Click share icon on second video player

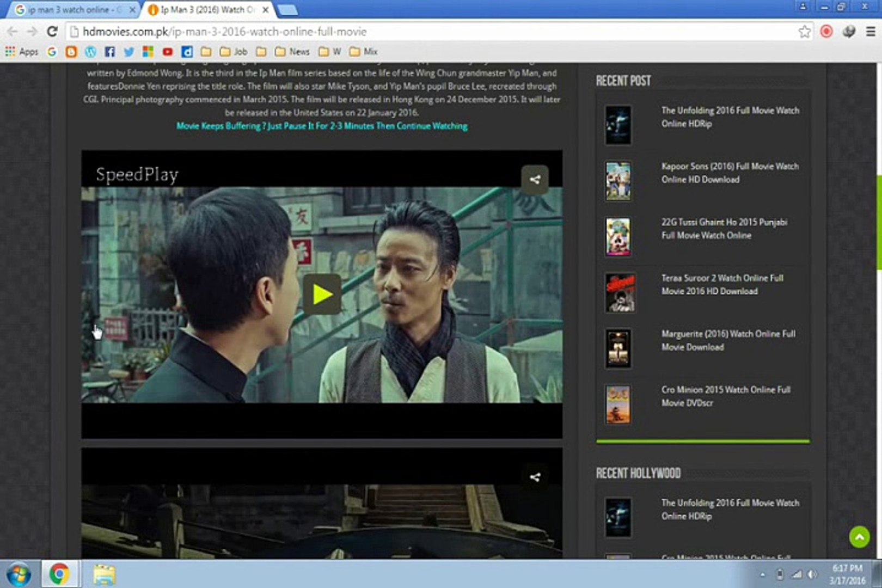click(535, 477)
